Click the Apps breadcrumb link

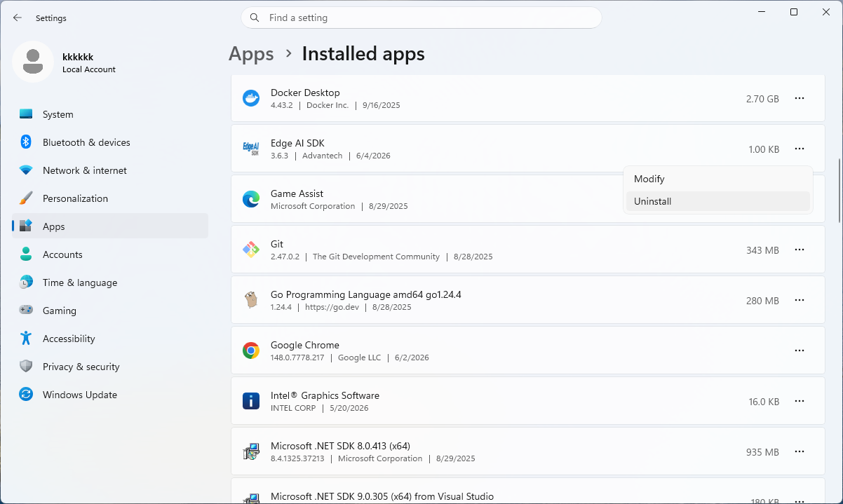tap(251, 54)
